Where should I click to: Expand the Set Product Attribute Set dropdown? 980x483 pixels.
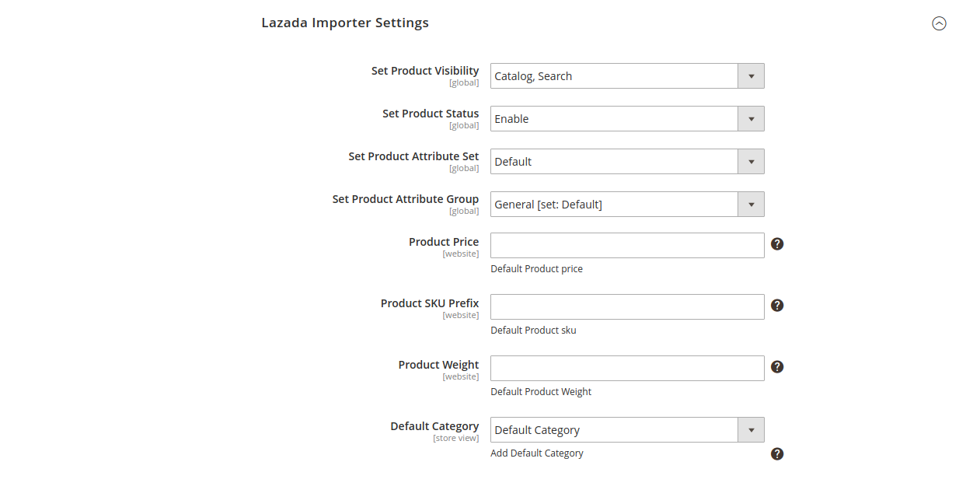(627, 162)
